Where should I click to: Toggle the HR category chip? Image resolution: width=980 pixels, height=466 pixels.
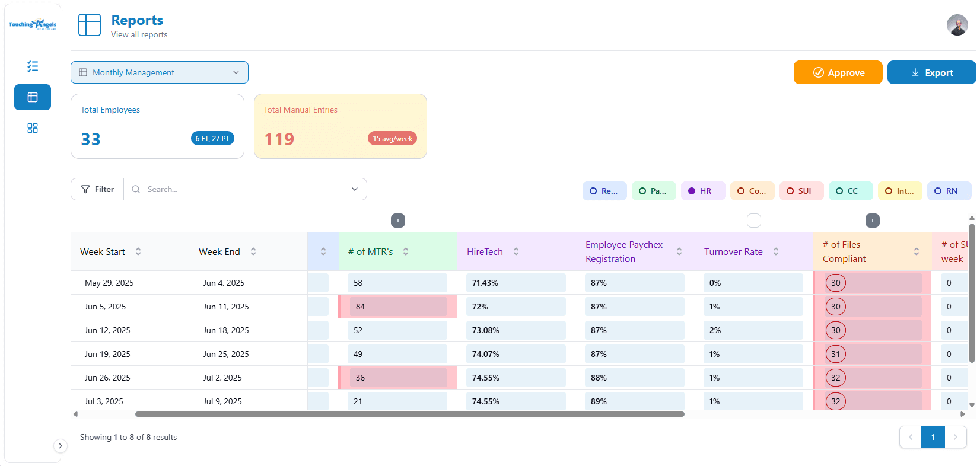pos(703,191)
